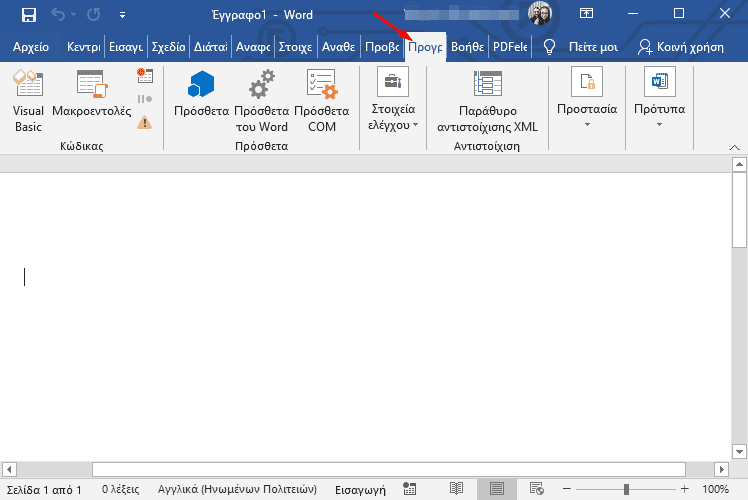The height and width of the screenshot is (500, 748).
Task: Collapse the ribbon with the chevron
Action: pos(735,147)
